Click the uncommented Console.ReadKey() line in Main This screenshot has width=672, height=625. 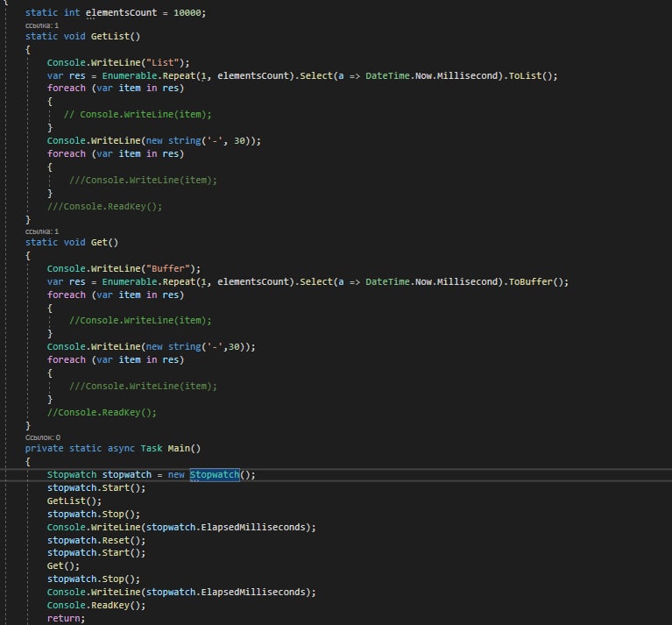(96, 606)
